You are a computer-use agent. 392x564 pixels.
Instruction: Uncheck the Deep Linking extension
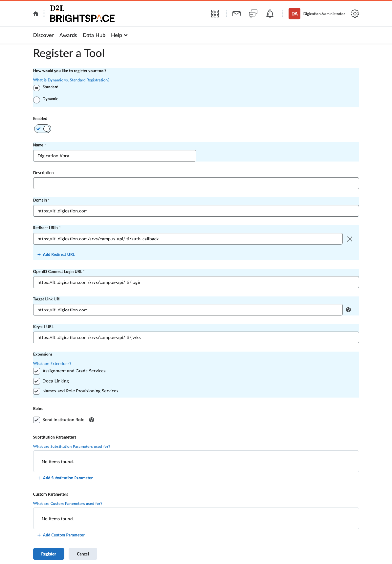36,381
